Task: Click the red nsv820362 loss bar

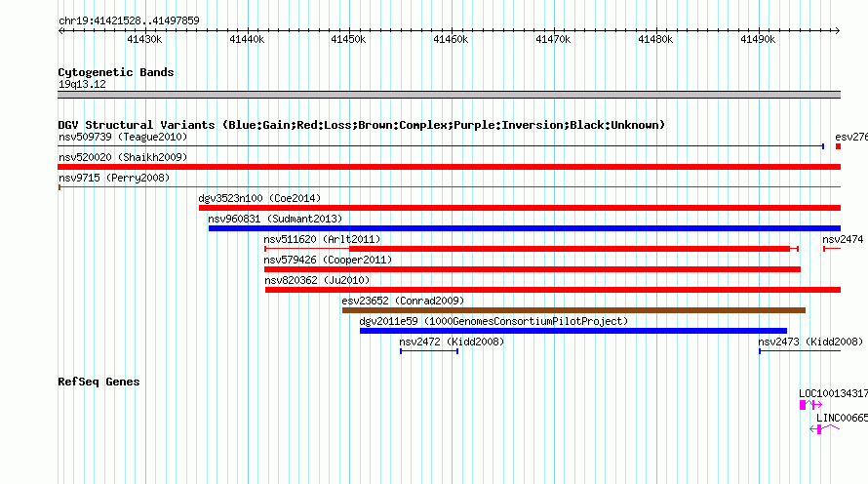Action: pyautogui.click(x=553, y=290)
